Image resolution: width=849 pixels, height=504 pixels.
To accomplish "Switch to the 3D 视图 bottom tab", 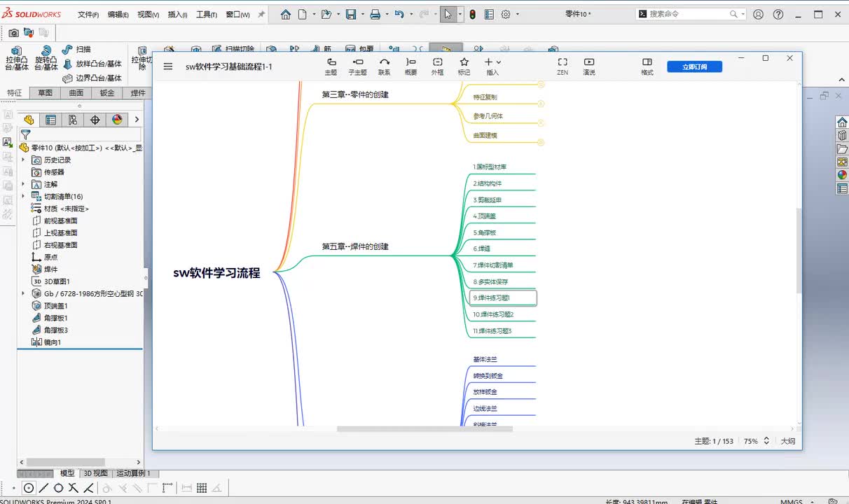I will pyautogui.click(x=95, y=473).
